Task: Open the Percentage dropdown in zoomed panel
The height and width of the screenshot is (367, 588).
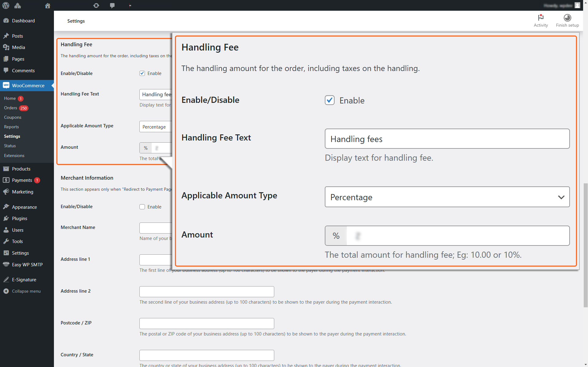Action: click(447, 197)
